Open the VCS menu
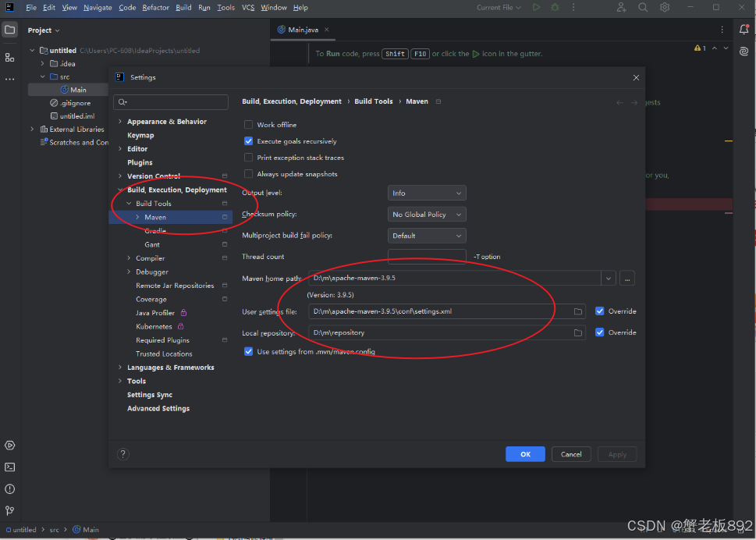Image resolution: width=756 pixels, height=540 pixels. 248,7
